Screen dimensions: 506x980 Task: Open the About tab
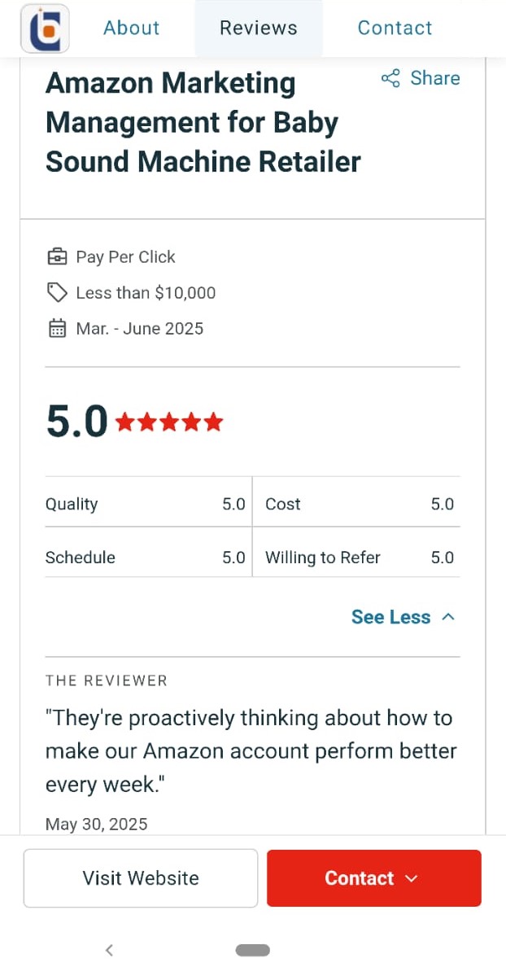click(x=131, y=28)
